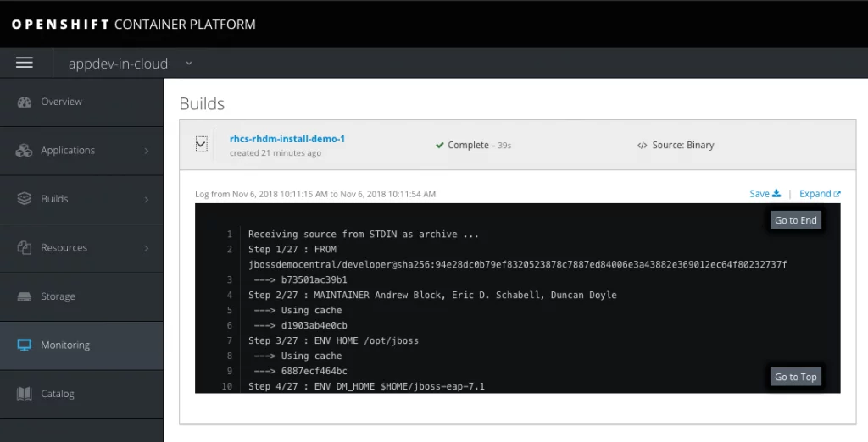Go to Overview in sidebar
Screen dimensions: 868x442
[x=61, y=102]
